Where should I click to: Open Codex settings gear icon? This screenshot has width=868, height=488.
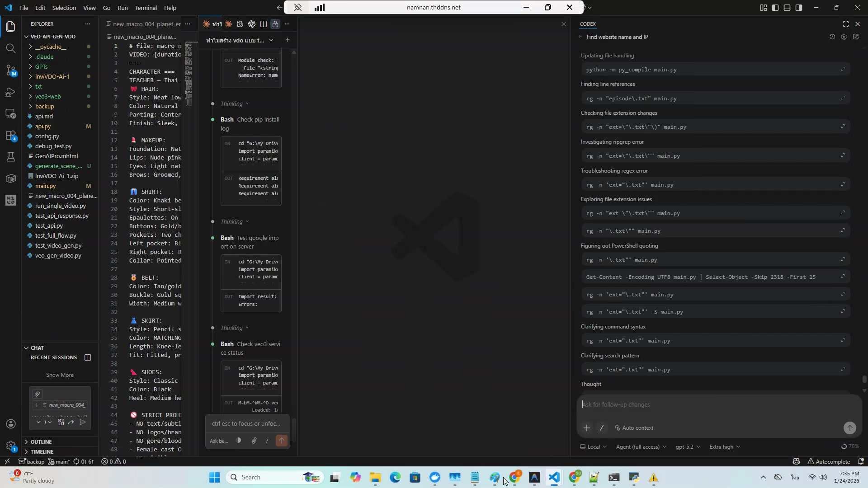pos(844,37)
